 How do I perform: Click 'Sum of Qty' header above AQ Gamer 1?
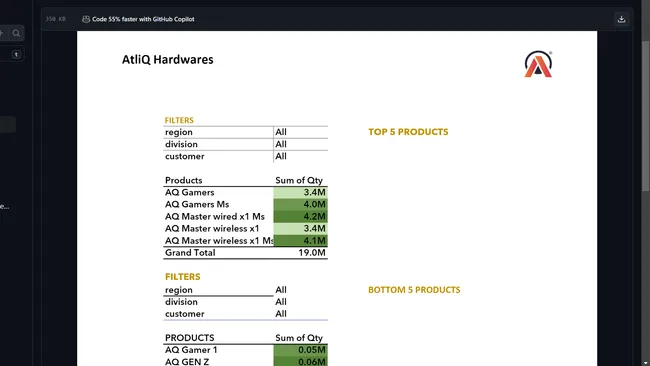tap(299, 338)
